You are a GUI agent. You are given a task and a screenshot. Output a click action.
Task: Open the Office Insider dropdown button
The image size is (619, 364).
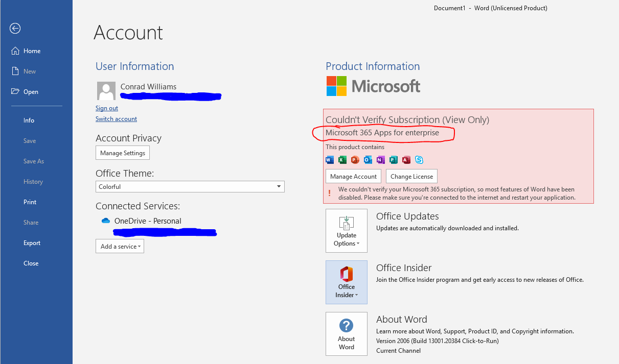coord(347,282)
